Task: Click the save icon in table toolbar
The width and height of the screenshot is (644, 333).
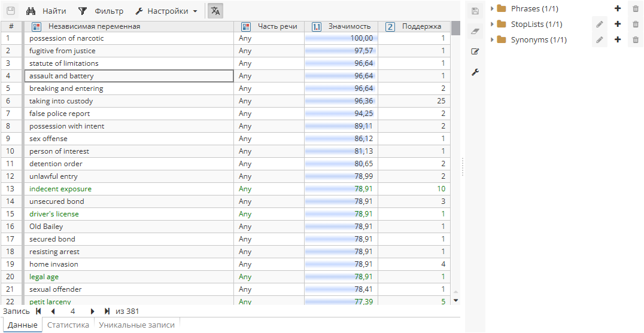Action: pos(11,11)
